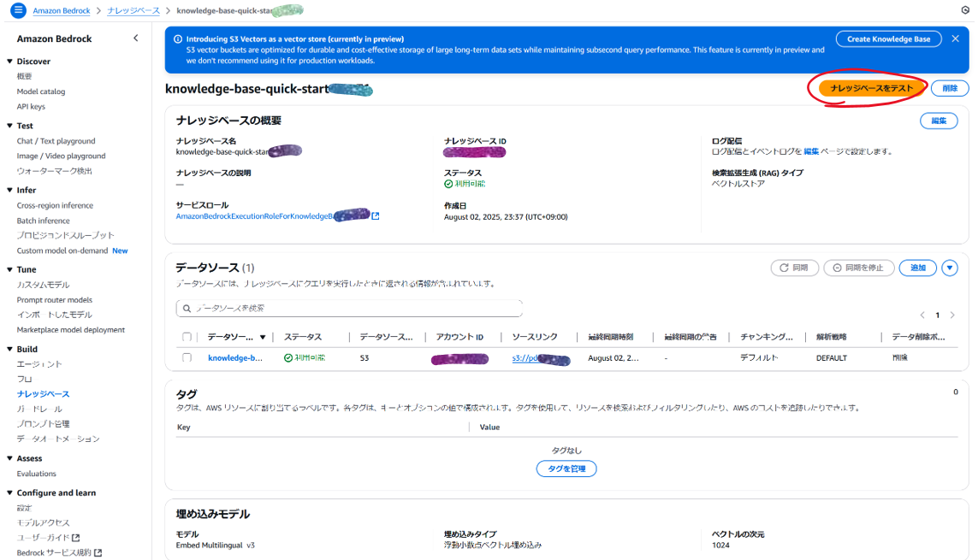978x560 pixels.
Task: Collapse the Discover section
Action: pyautogui.click(x=9, y=61)
